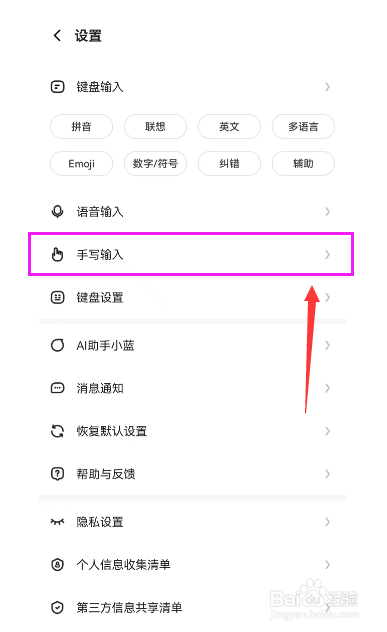Image resolution: width=387 pixels, height=632 pixels.
Task: Expand 语音输入 with the right chevron
Action: [327, 212]
